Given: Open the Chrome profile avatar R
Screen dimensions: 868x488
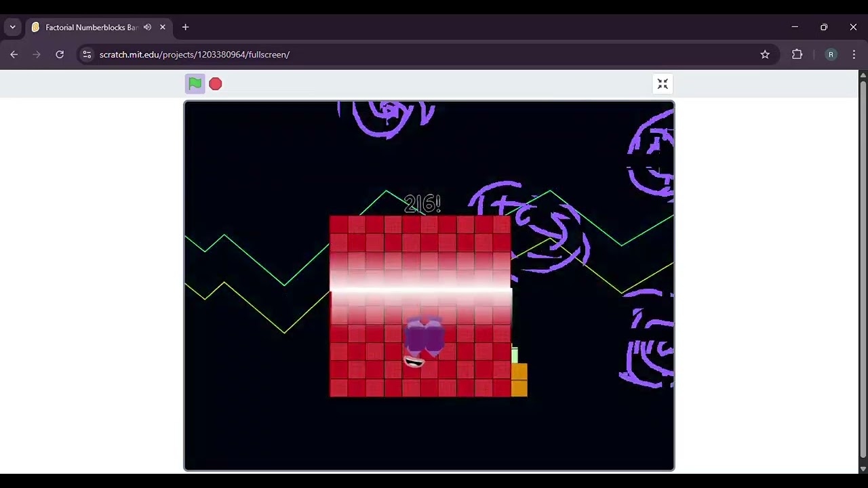Looking at the screenshot, I should (831, 54).
